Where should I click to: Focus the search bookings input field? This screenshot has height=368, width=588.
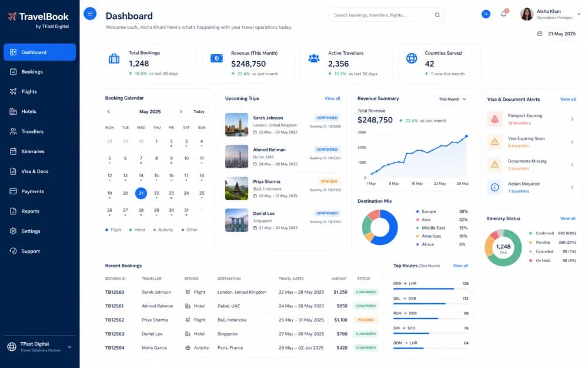click(383, 15)
